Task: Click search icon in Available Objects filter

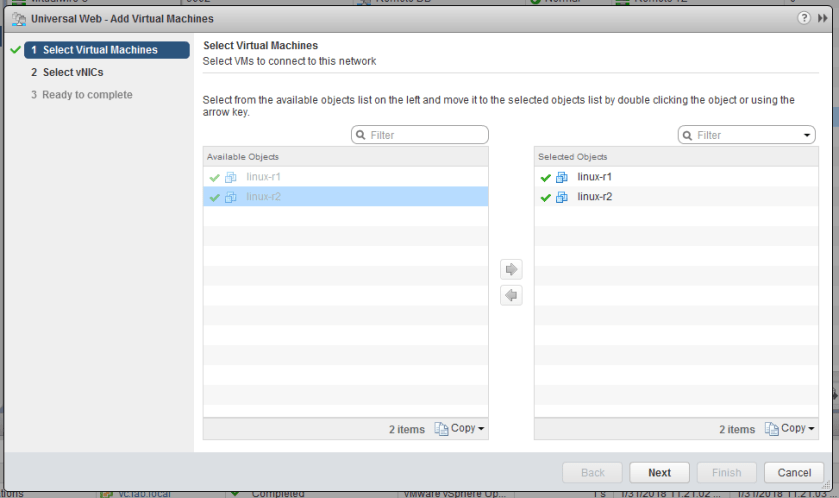Action: click(x=362, y=135)
